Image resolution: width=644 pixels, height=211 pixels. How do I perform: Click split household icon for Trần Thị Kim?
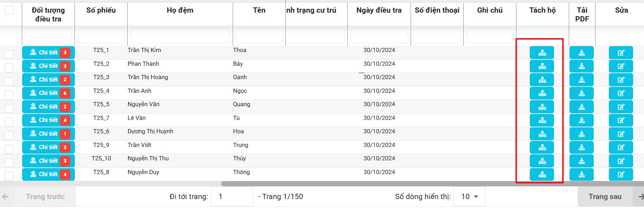coord(542,53)
